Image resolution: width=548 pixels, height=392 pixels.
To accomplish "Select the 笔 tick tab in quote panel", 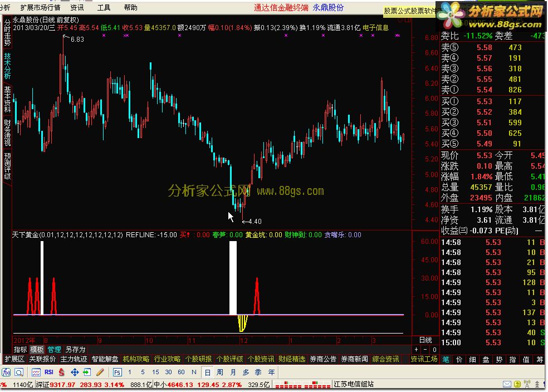I will (x=446, y=360).
